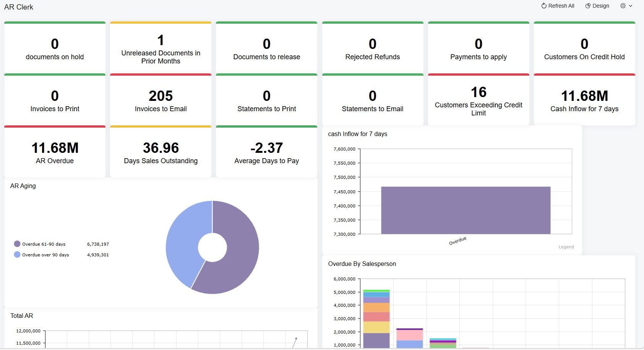Screen dimensions: 644x350
Task: Click the purple Overdue bar in cash inflow chart
Action: pos(466,210)
